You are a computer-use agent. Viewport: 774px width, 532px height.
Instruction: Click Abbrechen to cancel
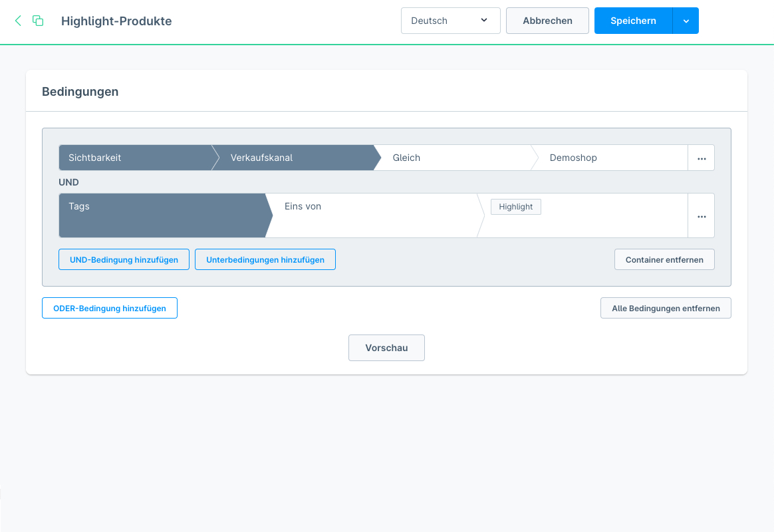coord(547,21)
